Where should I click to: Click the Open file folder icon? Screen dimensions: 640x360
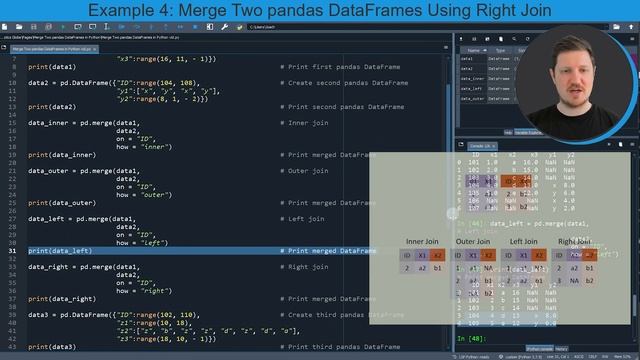(x=19, y=27)
